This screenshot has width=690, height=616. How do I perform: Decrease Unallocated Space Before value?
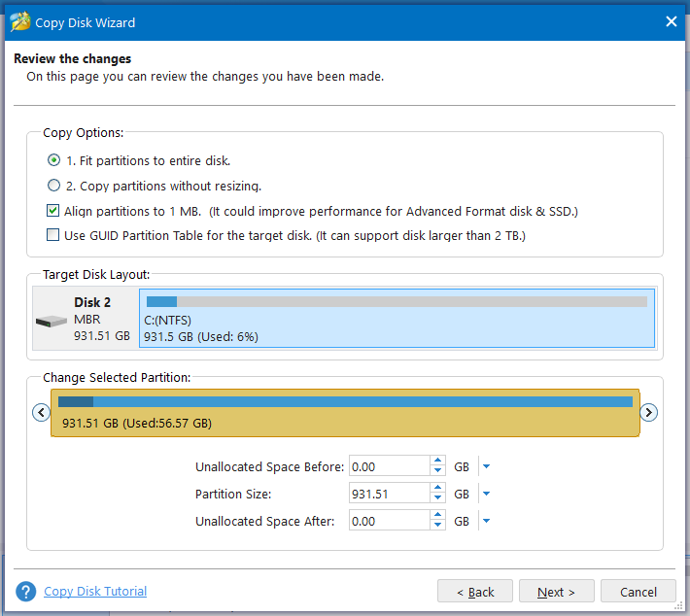point(437,471)
